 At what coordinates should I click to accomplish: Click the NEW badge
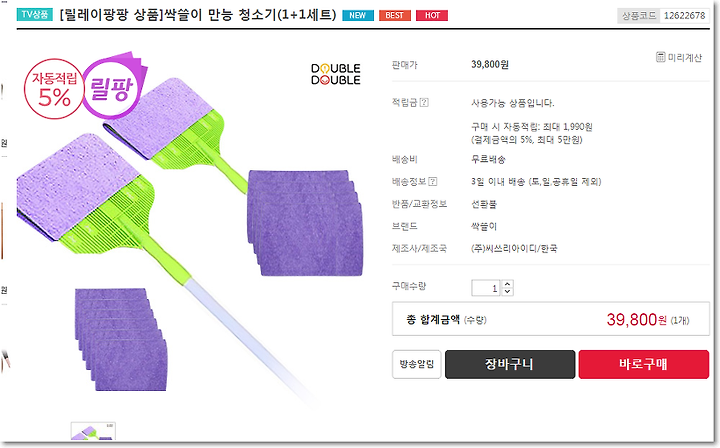[x=358, y=15]
